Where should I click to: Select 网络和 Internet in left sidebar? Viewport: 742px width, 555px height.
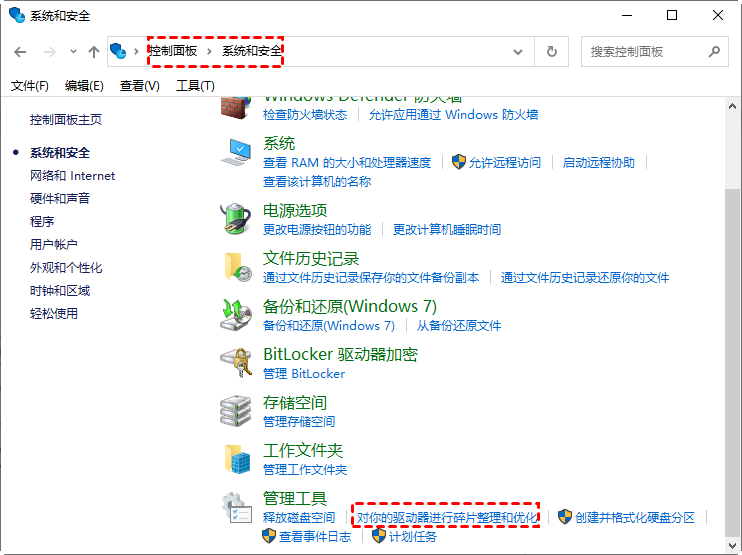point(72,176)
